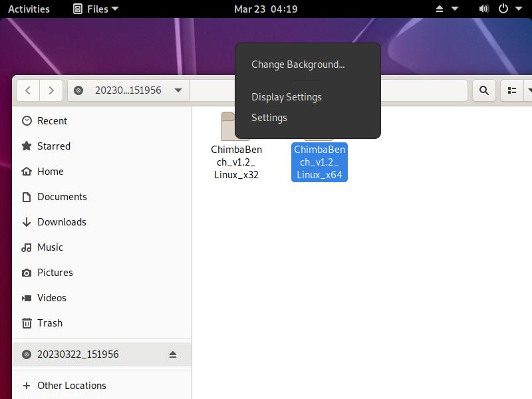Click the Home house icon

click(27, 172)
